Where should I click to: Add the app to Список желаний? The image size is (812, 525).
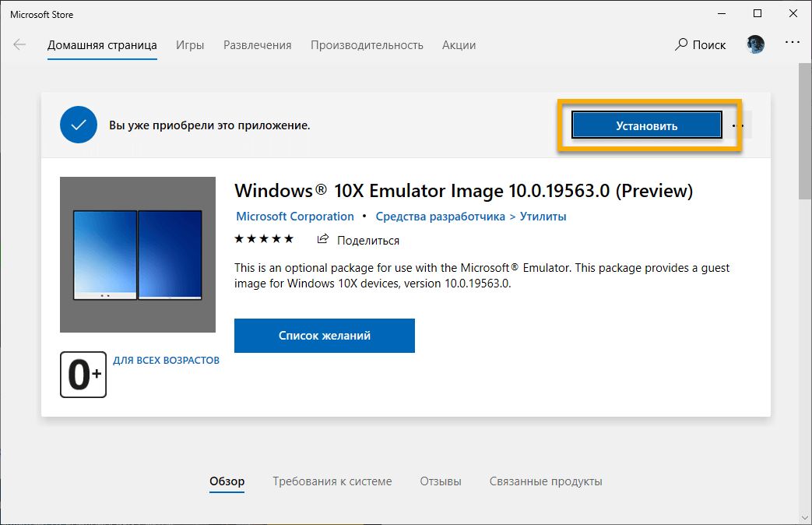[x=324, y=336]
